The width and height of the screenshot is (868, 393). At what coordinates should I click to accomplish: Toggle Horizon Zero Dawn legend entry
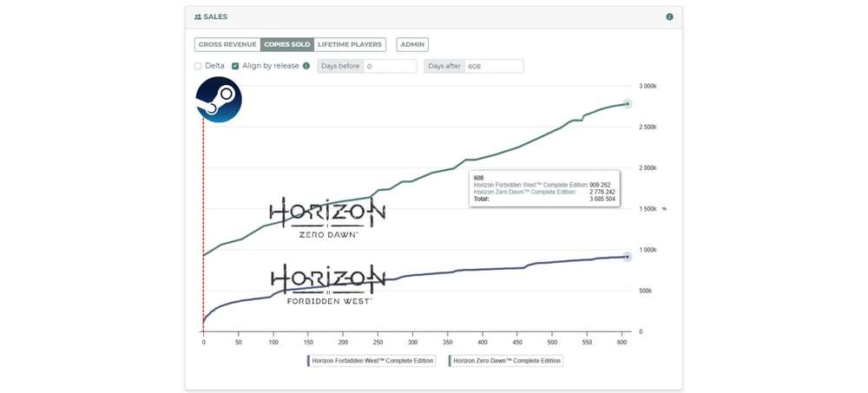(506, 361)
